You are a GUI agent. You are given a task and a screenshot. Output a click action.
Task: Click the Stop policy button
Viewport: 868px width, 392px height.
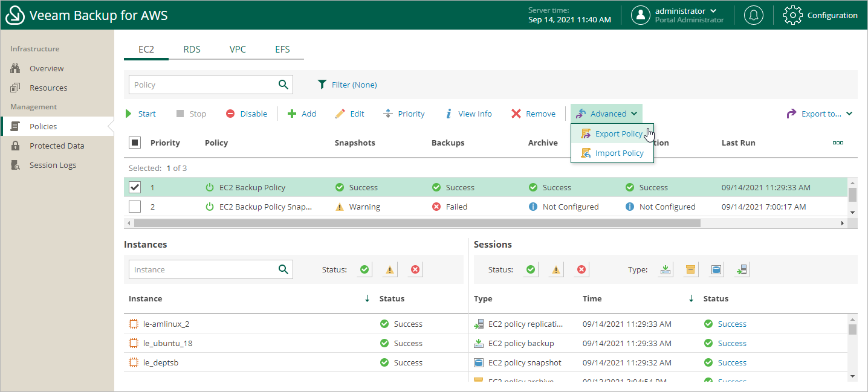pos(191,114)
